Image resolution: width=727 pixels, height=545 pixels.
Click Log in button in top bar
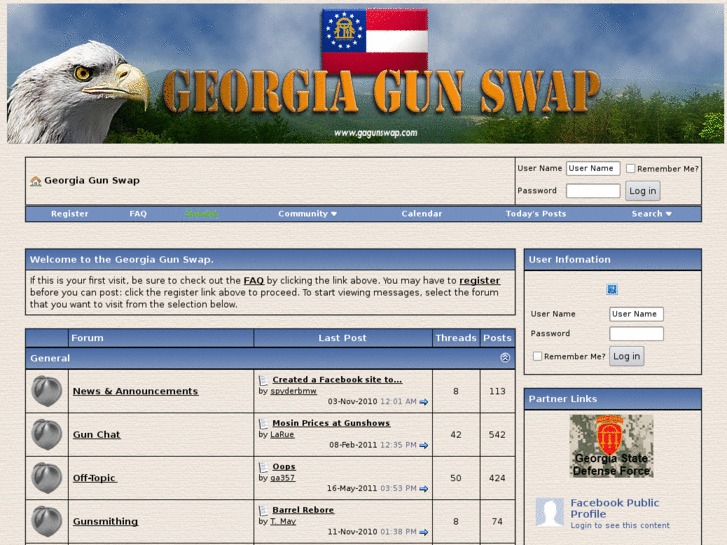point(643,191)
